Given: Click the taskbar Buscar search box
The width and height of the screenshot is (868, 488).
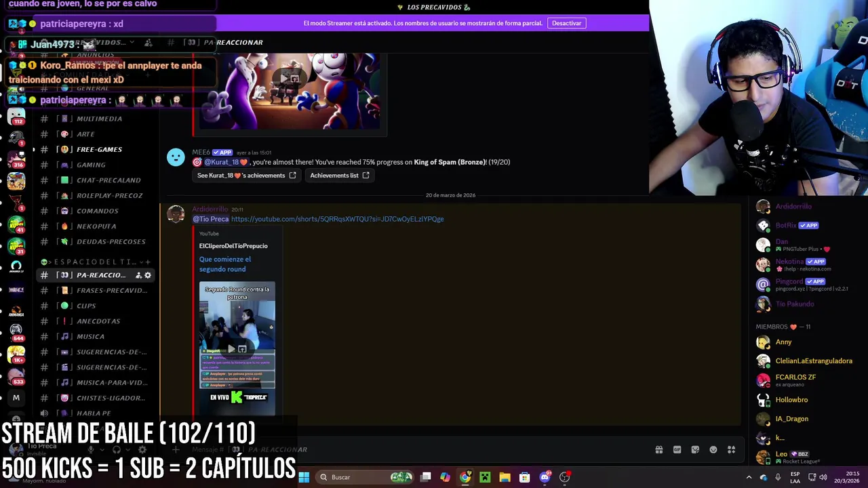Looking at the screenshot, I should 366,477.
